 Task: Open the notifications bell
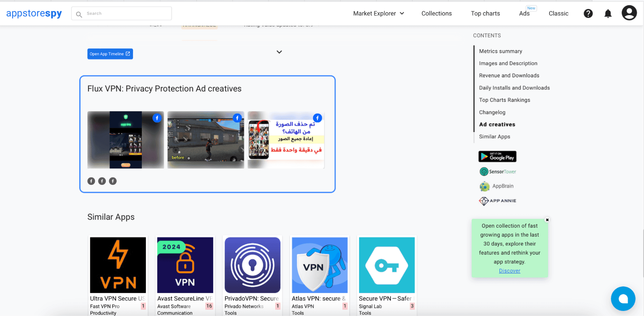pyautogui.click(x=608, y=14)
